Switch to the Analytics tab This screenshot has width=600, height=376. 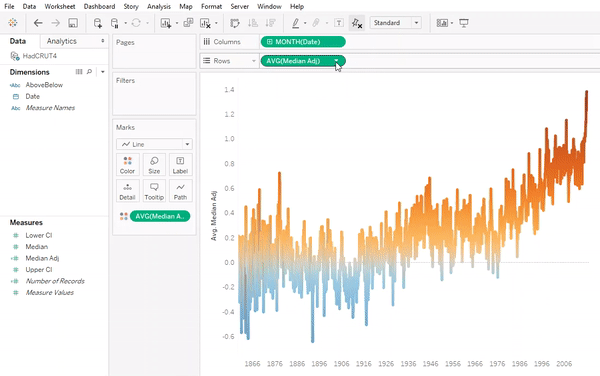pos(62,41)
